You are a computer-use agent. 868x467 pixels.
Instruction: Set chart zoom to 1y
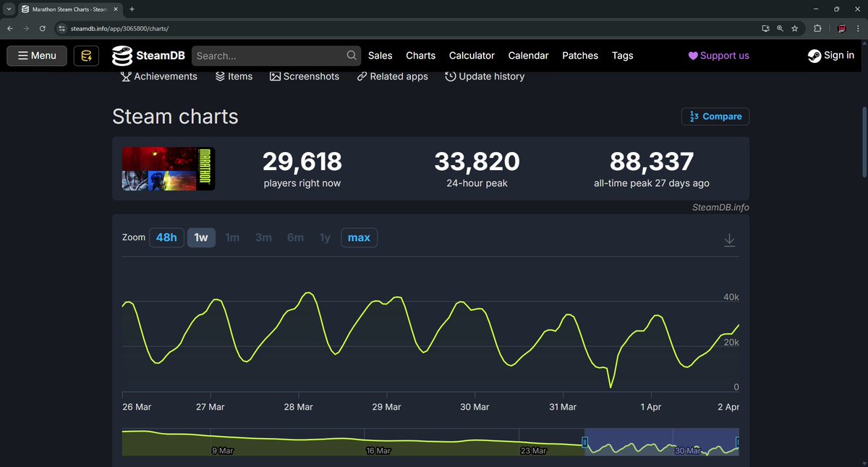325,237
